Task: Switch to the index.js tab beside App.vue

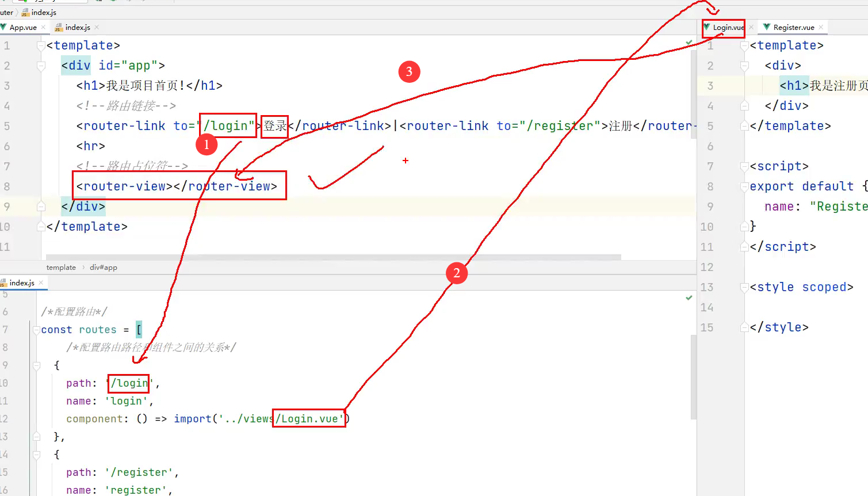Action: (x=77, y=27)
